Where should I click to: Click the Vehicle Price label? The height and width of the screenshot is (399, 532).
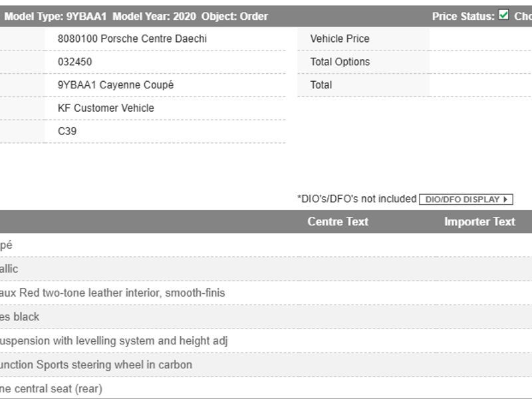(x=340, y=39)
